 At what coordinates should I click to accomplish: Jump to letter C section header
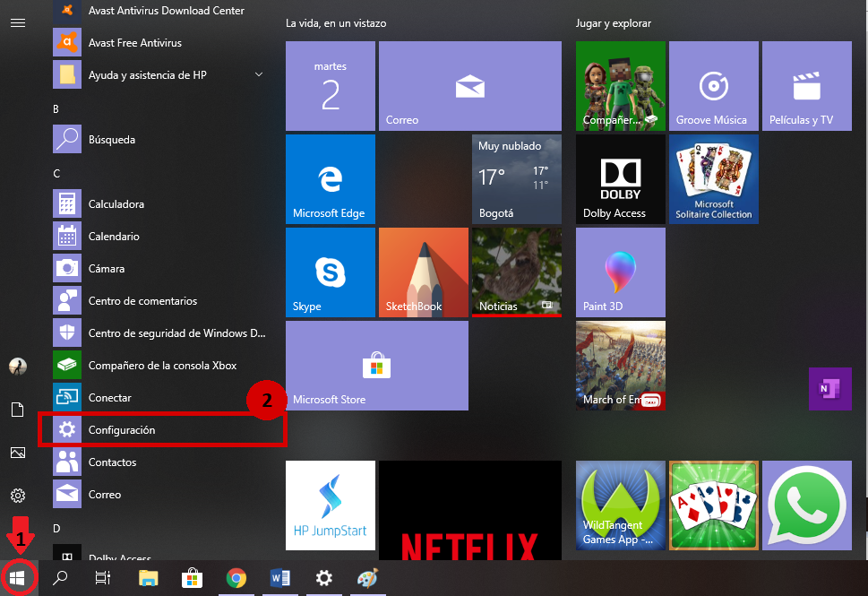coord(56,173)
